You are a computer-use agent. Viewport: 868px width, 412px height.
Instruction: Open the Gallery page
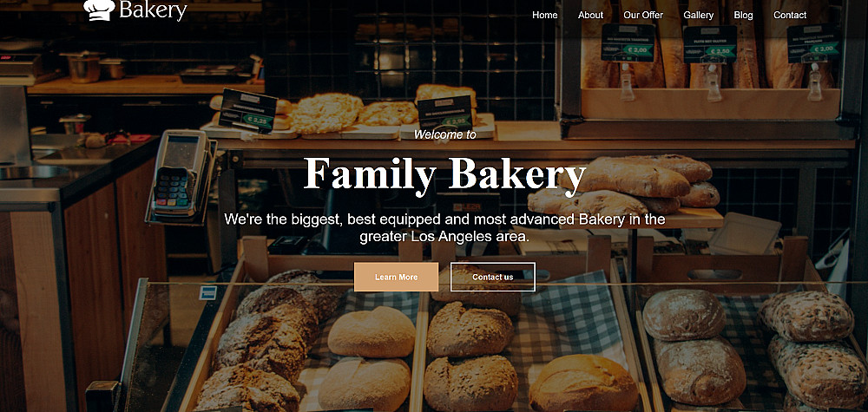699,15
